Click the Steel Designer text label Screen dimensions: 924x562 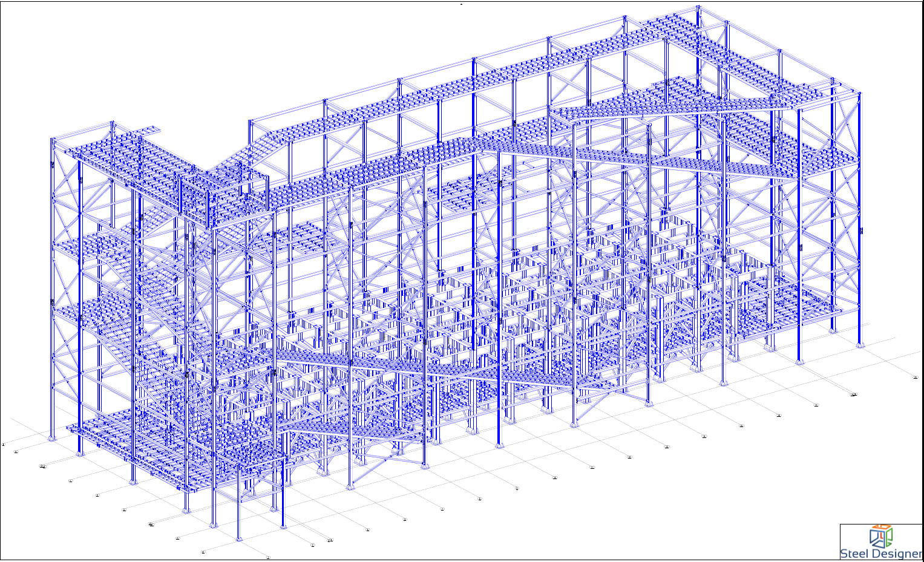(881, 554)
